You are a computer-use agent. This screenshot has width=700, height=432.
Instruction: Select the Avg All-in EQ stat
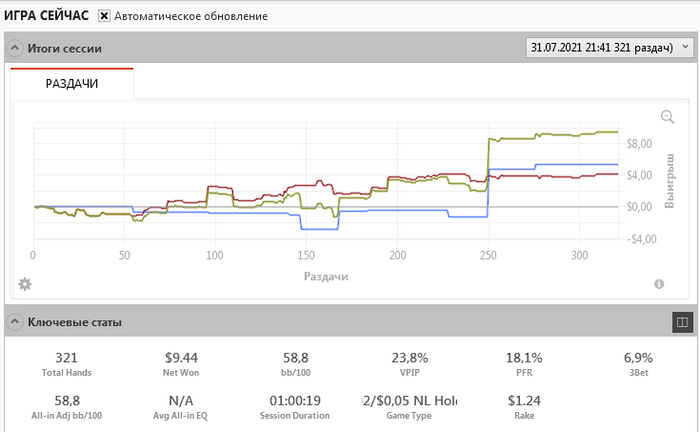click(182, 408)
